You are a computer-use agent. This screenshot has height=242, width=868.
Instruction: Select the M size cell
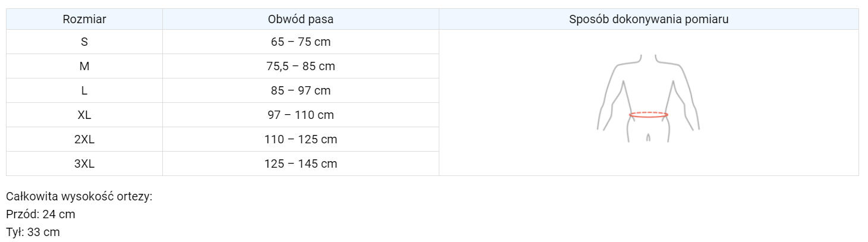(84, 67)
